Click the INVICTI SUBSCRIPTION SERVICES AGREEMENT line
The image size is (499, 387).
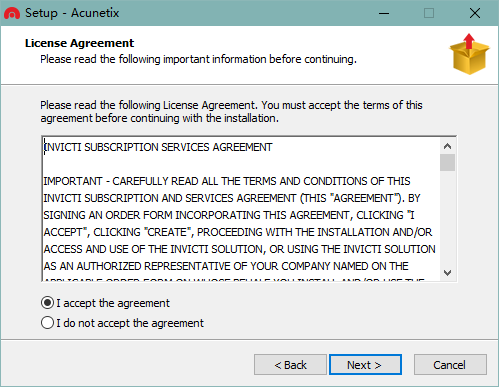click(158, 147)
